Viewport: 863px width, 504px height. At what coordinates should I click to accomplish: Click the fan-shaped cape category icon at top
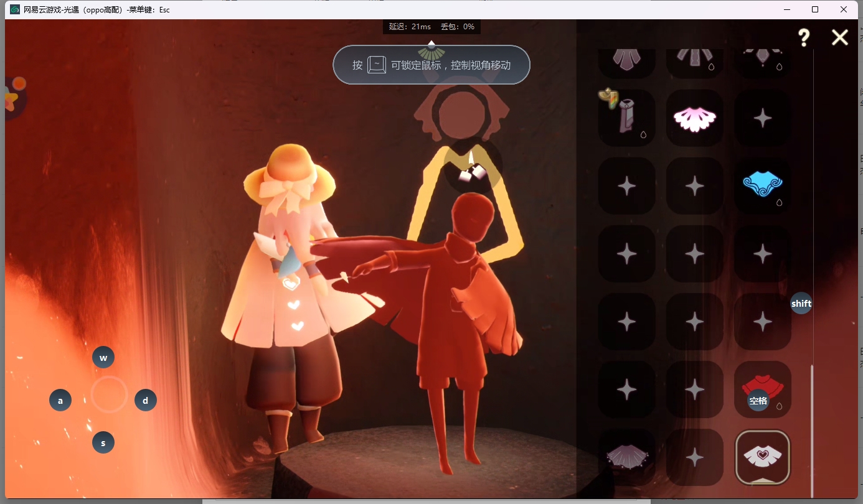[x=431, y=54]
